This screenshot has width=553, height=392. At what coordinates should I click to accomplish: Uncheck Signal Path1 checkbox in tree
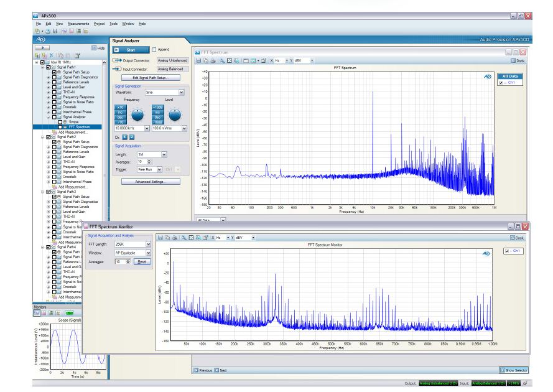pos(49,67)
